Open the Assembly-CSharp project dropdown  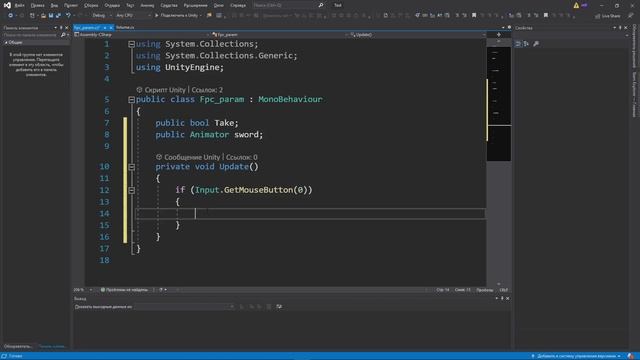tap(142, 35)
